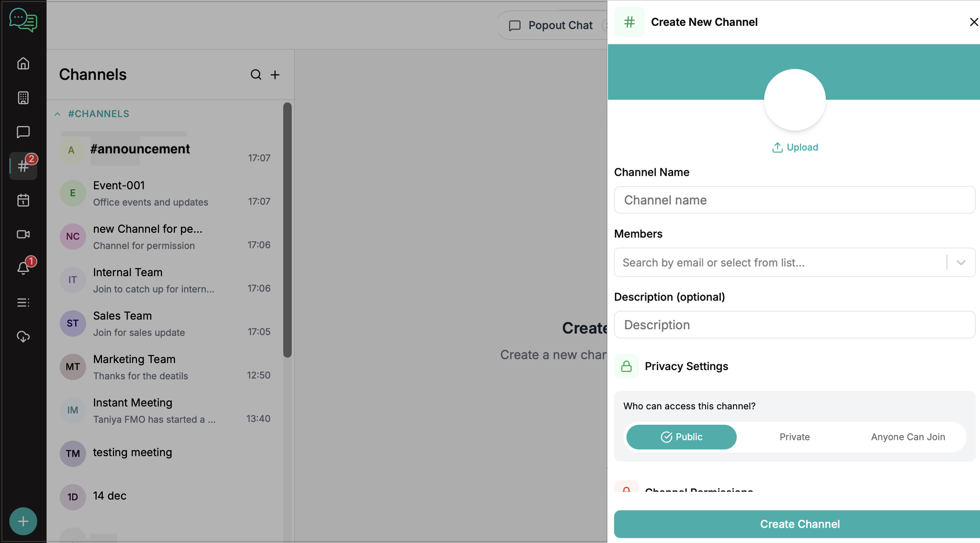The image size is (980, 543).
Task: Expand the Members dropdown arrow
Action: tap(961, 263)
